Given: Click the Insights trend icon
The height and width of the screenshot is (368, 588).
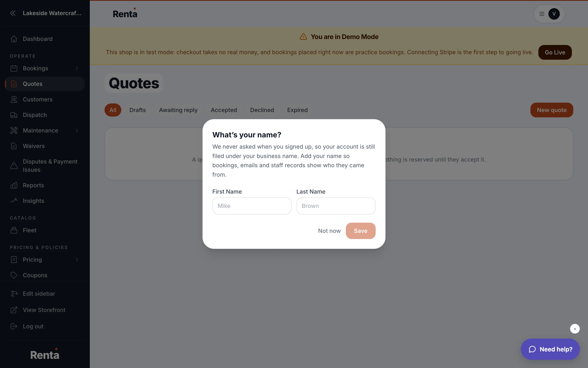Looking at the screenshot, I should coord(14,201).
